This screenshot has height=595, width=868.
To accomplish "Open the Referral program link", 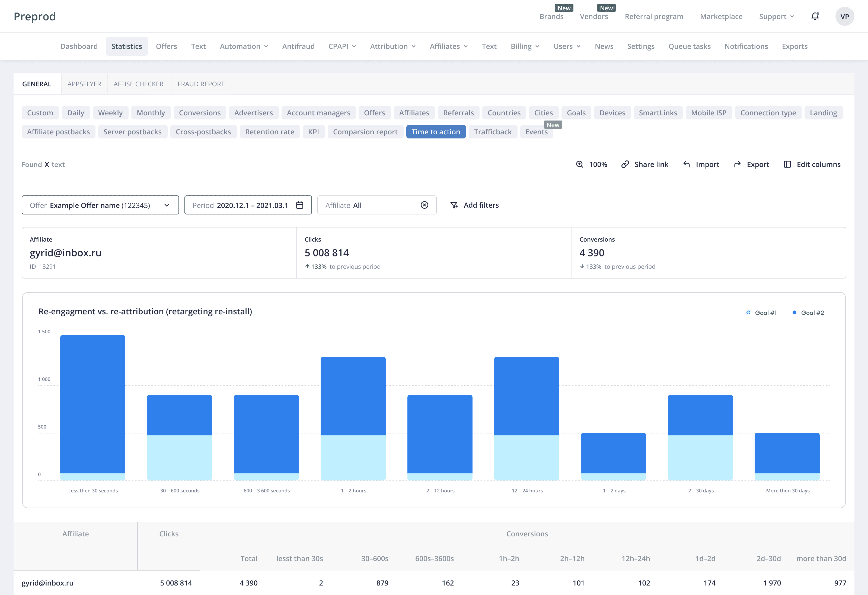I will tap(654, 17).
